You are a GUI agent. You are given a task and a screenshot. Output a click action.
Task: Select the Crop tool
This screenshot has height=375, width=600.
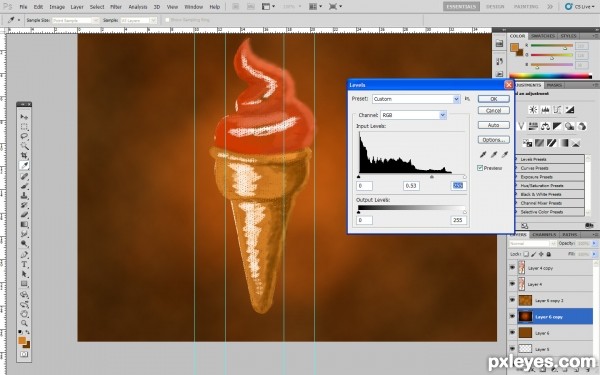24,155
